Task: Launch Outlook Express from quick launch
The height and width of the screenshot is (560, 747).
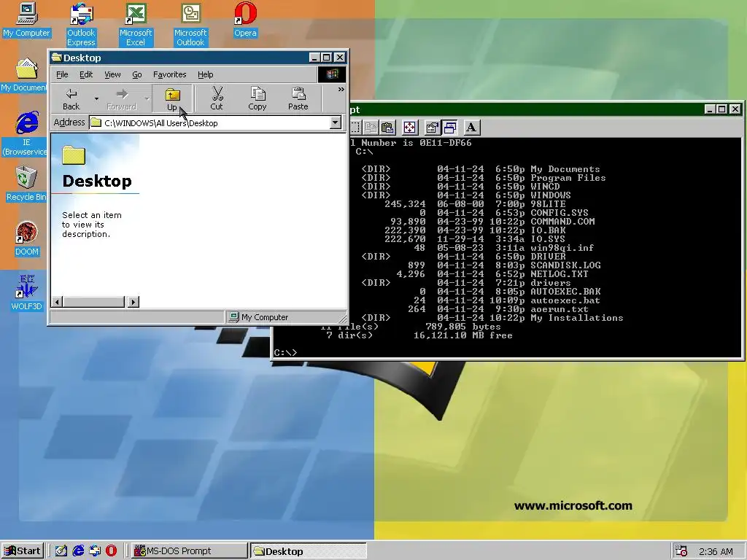Action: pyautogui.click(x=95, y=551)
